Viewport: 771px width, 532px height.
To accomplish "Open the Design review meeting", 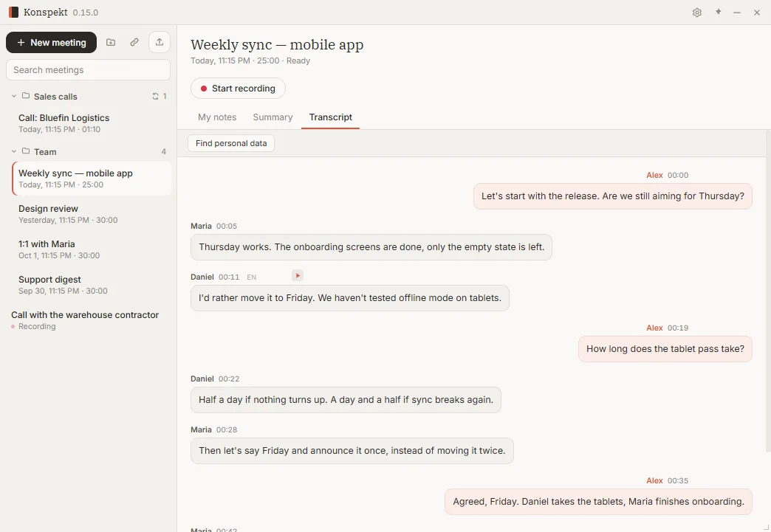I will click(92, 214).
